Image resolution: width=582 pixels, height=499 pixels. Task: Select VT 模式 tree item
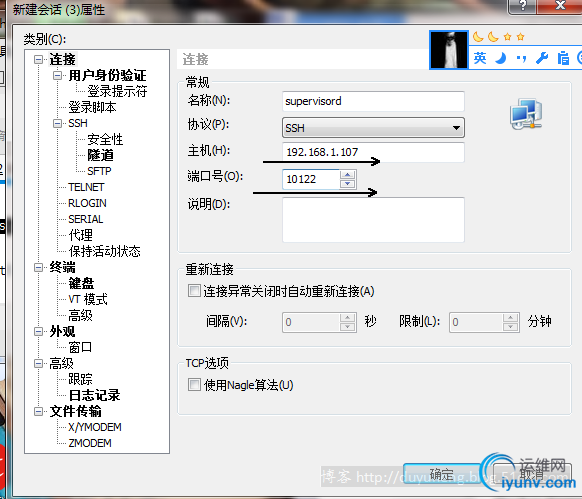point(88,299)
